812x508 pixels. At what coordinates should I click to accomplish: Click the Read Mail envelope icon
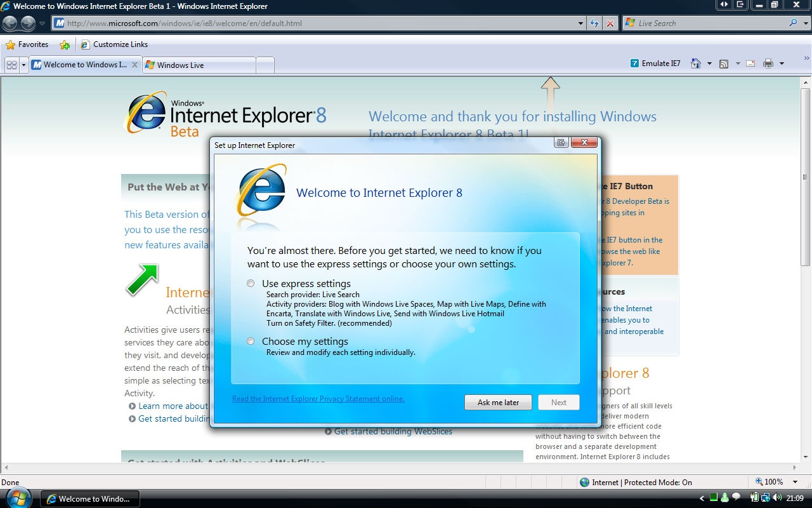[750, 63]
